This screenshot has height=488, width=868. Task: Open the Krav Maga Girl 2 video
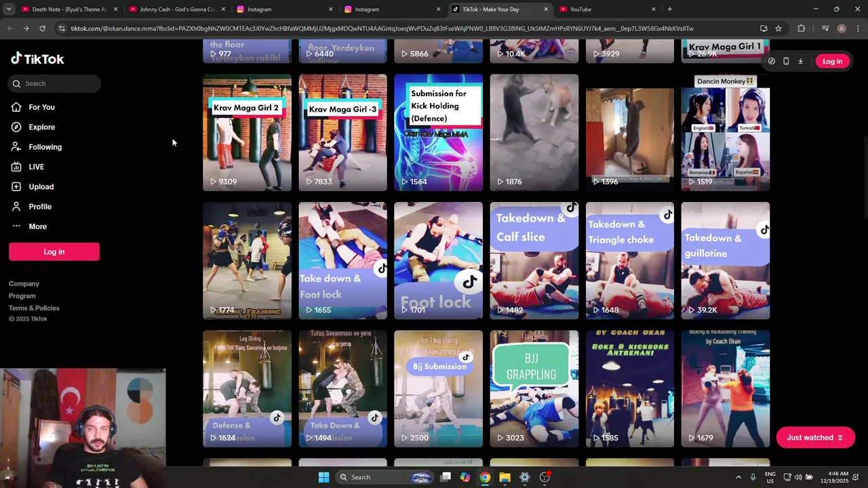[247, 133]
